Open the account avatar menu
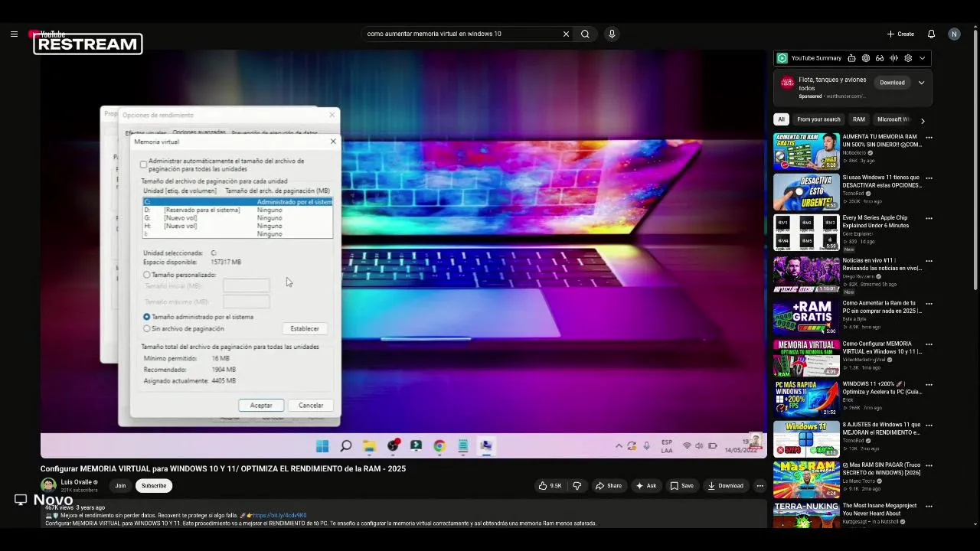 click(x=953, y=34)
